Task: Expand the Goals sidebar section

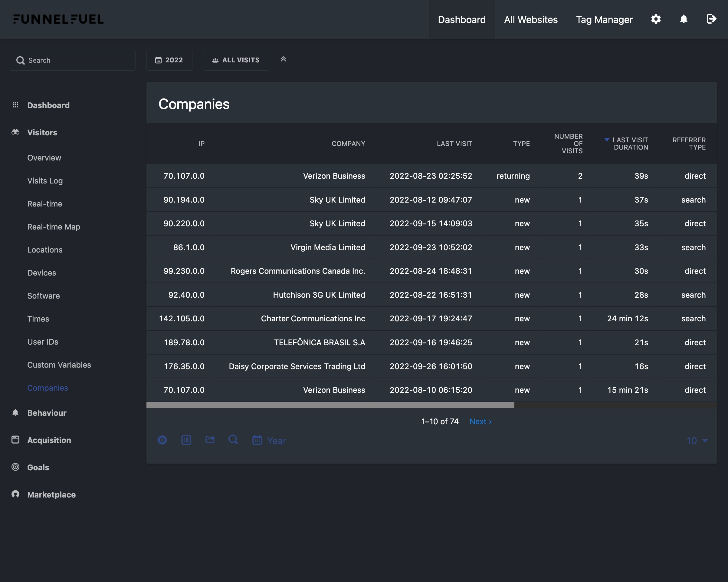Action: (x=38, y=468)
